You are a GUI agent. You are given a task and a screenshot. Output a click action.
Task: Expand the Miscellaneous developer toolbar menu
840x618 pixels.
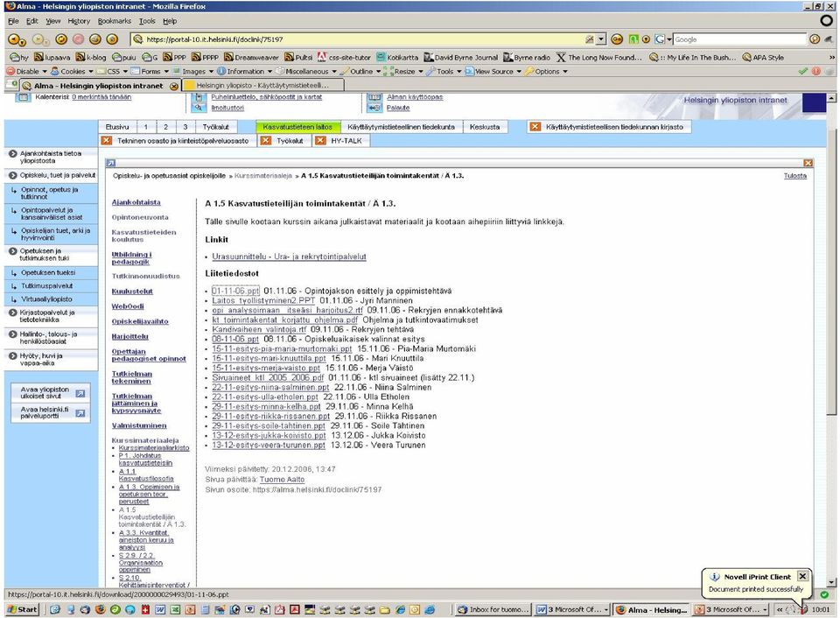(x=306, y=71)
